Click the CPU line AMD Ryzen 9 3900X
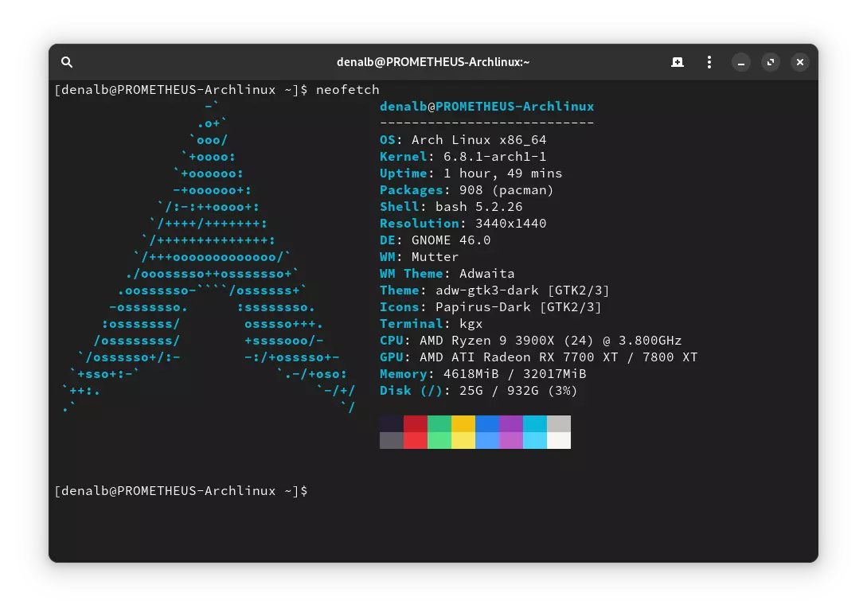Screen dimensions: 867x616 coord(530,341)
